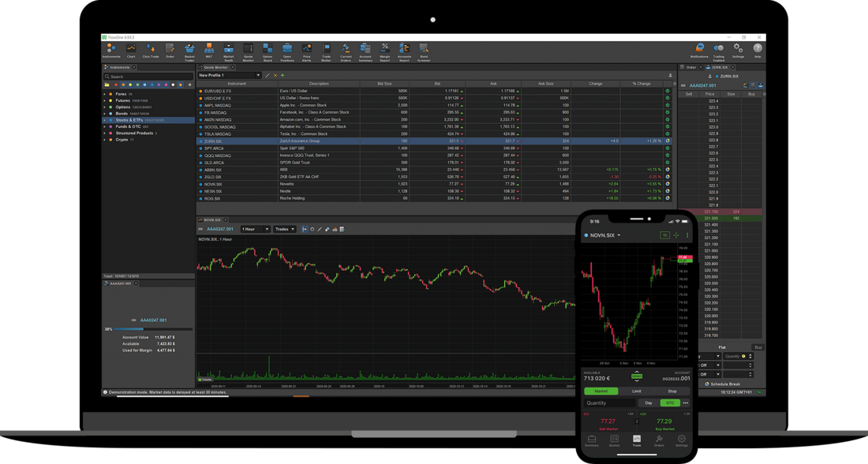Screen dimensions: 868x464
Task: Open the Settings gear in the toolbar
Action: click(x=738, y=51)
